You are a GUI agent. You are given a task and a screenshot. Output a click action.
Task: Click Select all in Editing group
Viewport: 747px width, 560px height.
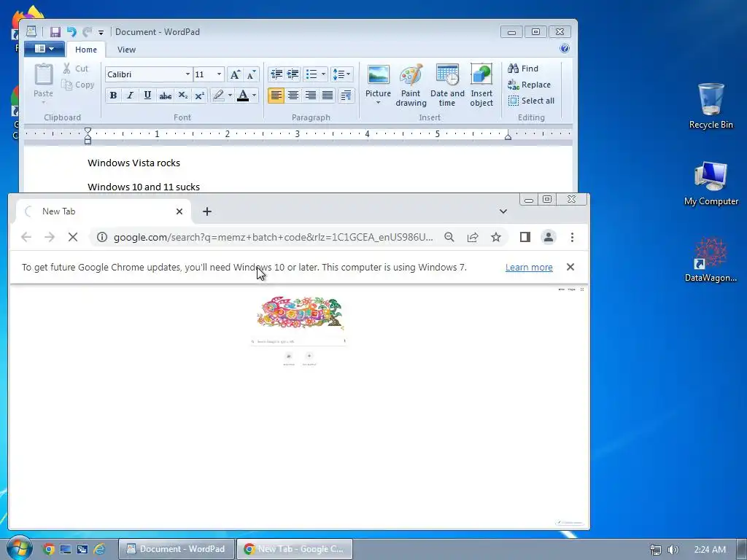(x=531, y=101)
